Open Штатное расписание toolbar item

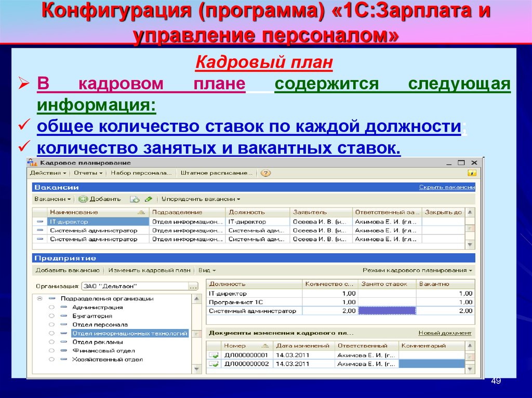[217, 173]
